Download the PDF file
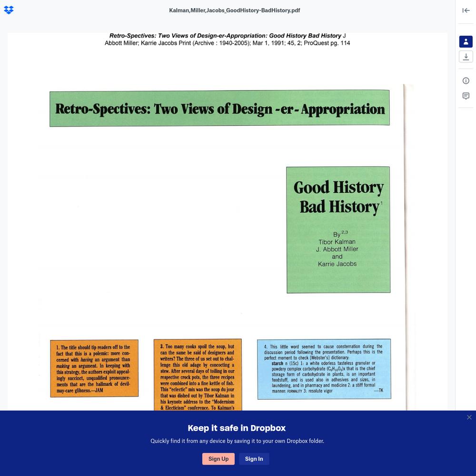The image size is (476, 476). tap(466, 57)
